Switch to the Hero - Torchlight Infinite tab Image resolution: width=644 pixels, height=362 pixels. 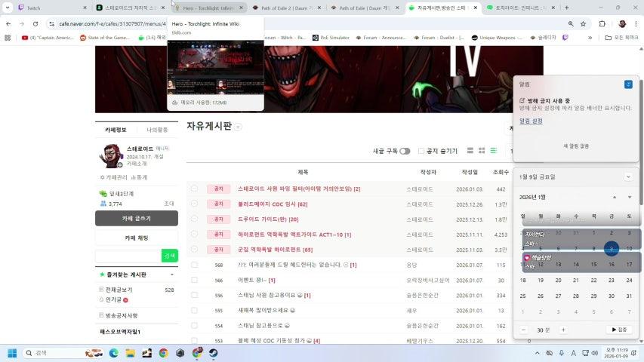point(208,8)
